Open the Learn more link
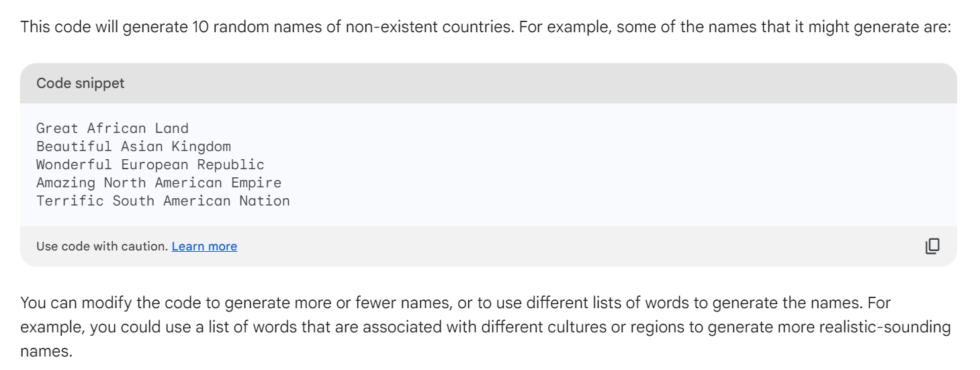Image resolution: width=980 pixels, height=370 pixels. pos(204,246)
